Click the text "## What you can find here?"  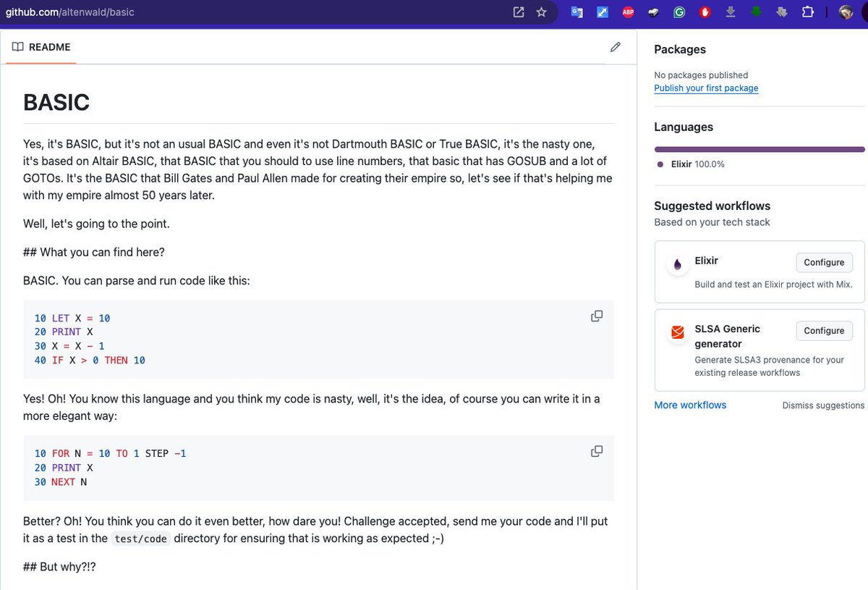pyautogui.click(x=95, y=252)
